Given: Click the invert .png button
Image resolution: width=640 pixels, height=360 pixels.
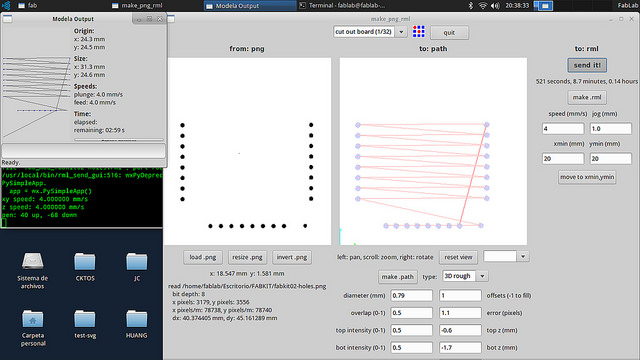Looking at the screenshot, I should tap(292, 257).
